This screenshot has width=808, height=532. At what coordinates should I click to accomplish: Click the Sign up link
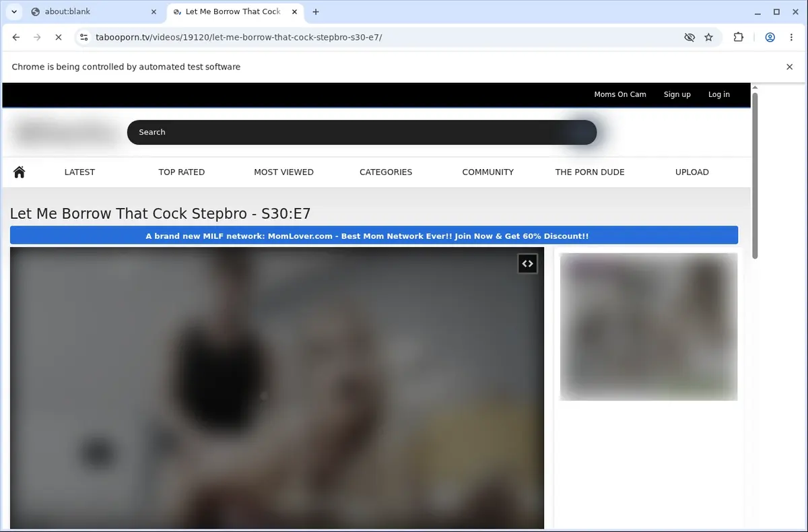677,94
